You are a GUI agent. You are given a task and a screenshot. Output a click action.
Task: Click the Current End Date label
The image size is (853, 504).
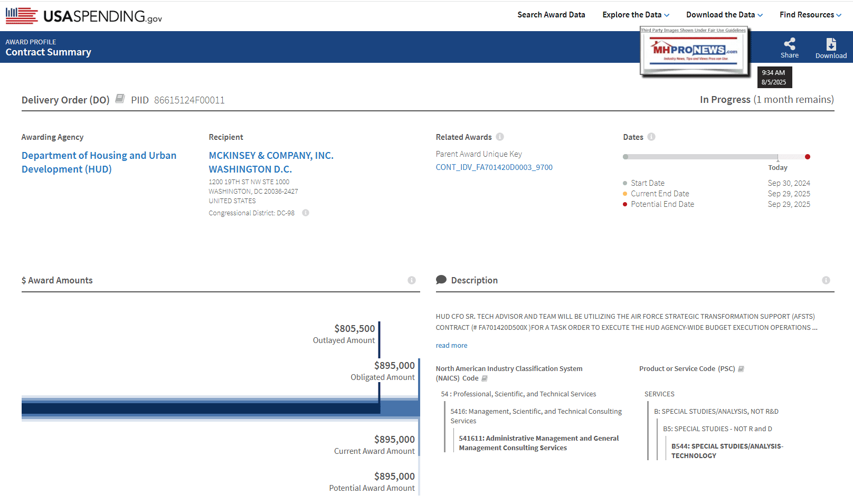click(x=660, y=194)
